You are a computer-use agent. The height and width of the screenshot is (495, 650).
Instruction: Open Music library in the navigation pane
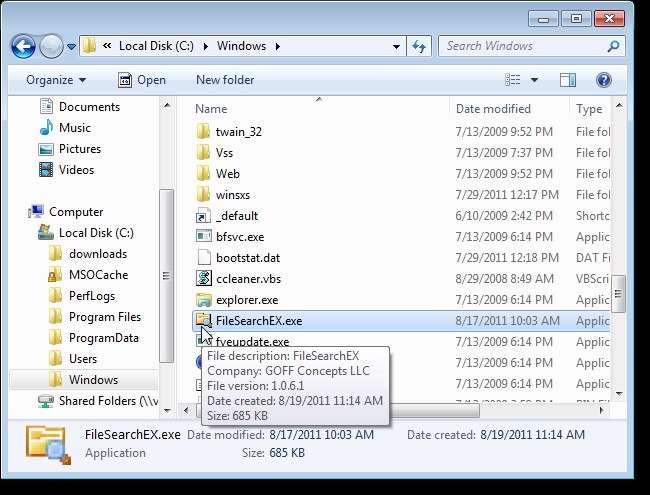click(65, 128)
